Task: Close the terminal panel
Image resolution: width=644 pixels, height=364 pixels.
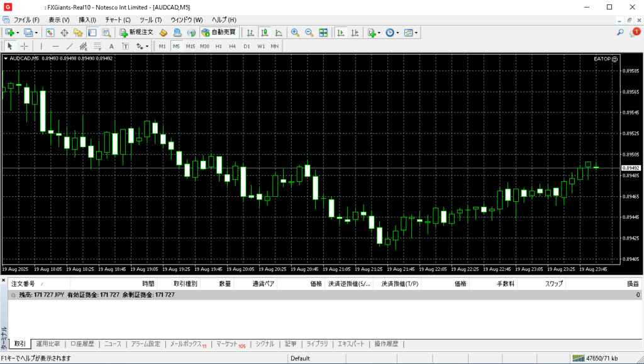Action: (4, 280)
